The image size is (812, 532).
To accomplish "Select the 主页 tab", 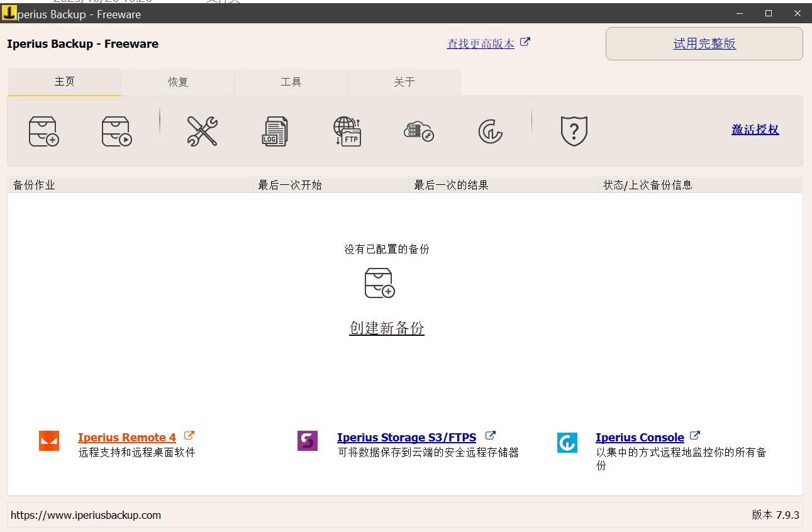I will click(65, 82).
